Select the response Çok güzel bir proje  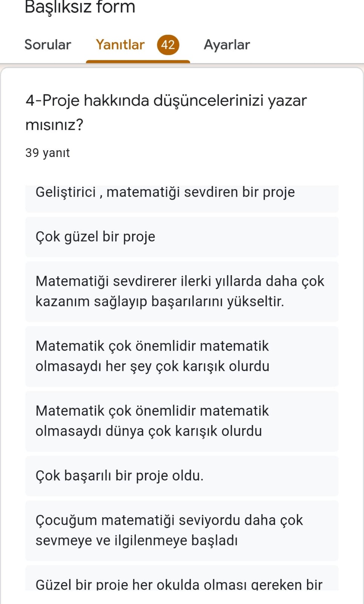95,237
